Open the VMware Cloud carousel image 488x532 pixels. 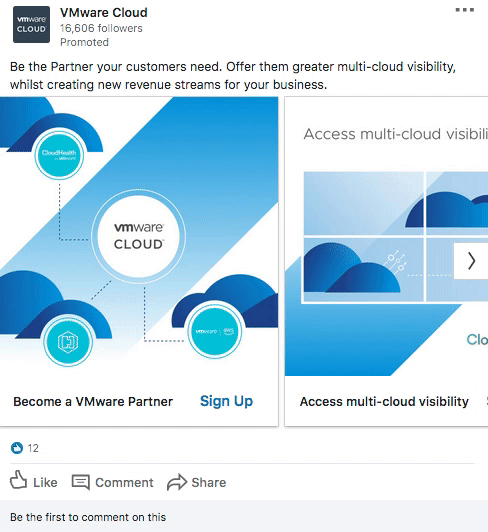139,236
